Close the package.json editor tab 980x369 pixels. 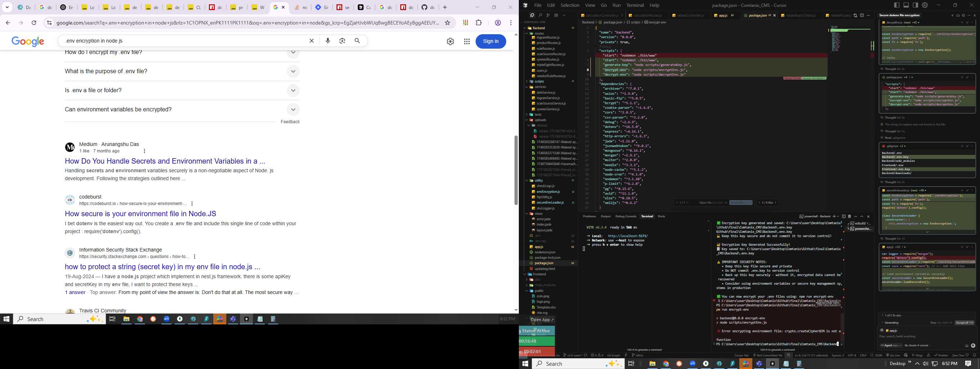(774, 15)
